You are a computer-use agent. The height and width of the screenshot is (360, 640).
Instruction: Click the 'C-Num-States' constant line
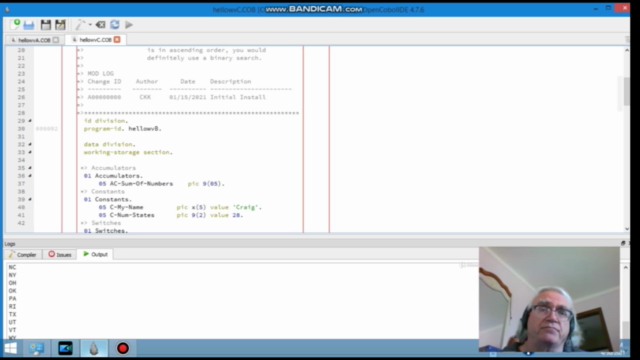tap(171, 215)
